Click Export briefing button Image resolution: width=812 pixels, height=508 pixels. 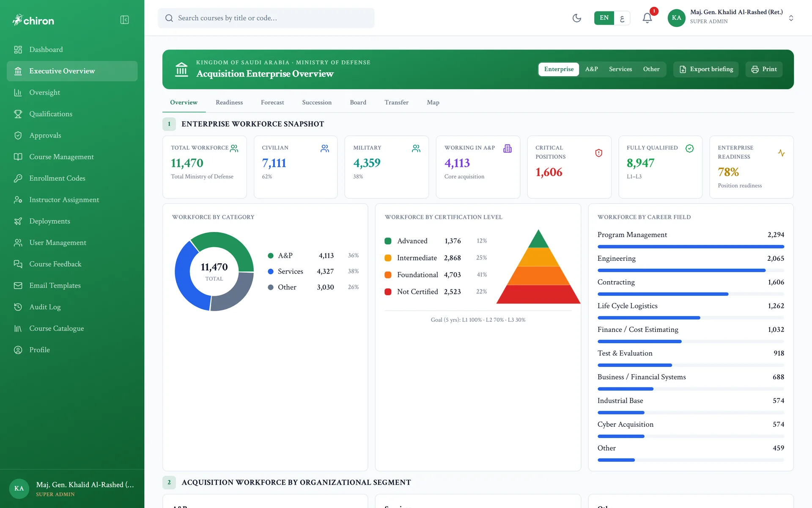(x=706, y=69)
